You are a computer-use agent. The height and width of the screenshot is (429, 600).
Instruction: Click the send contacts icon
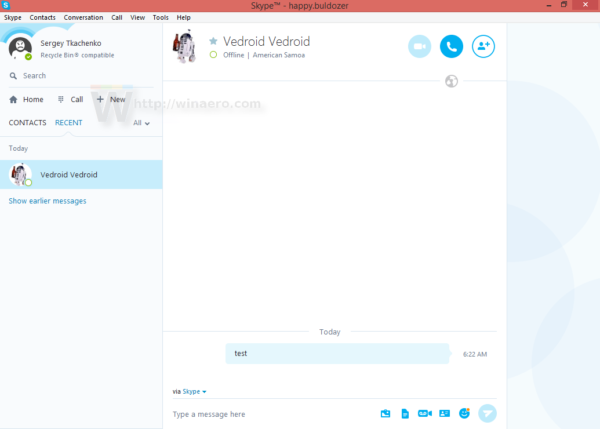point(444,413)
